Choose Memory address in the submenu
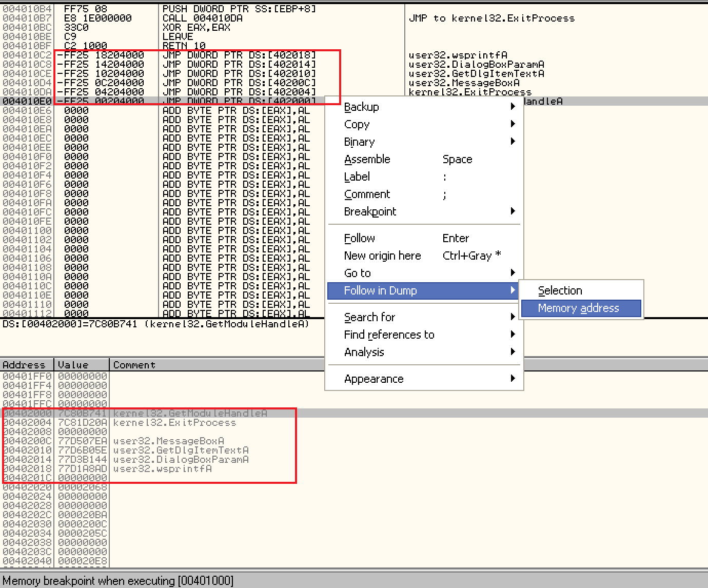 pyautogui.click(x=578, y=308)
